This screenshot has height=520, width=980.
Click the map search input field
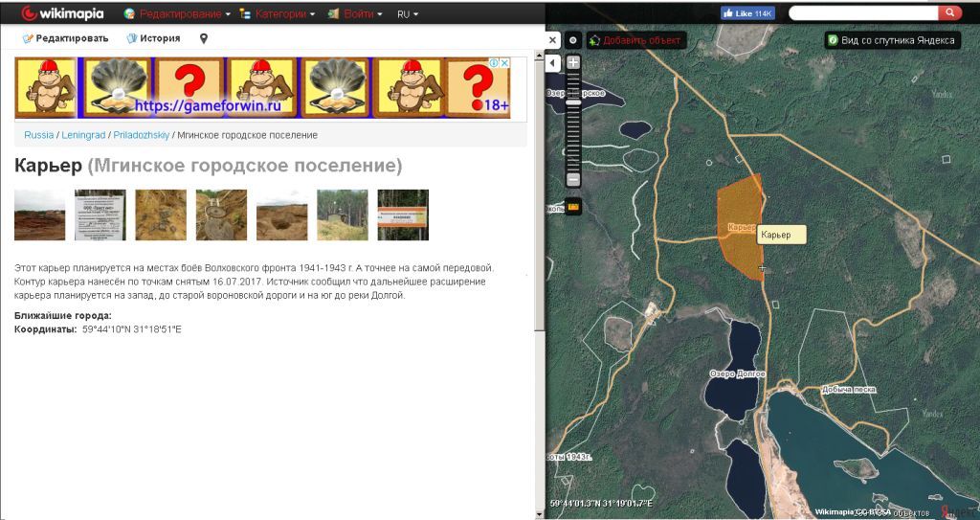pos(863,13)
